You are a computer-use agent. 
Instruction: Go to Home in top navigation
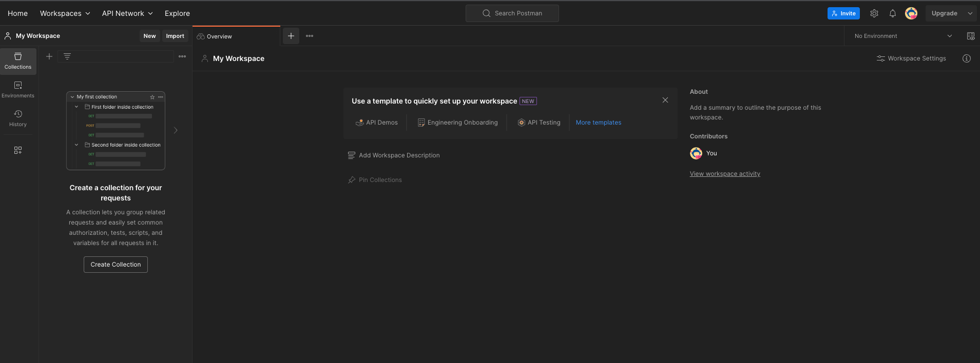18,13
